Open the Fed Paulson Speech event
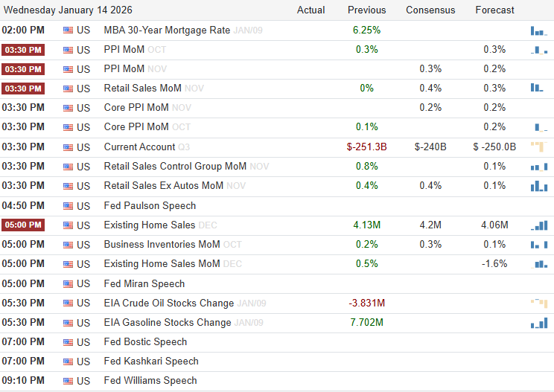This screenshot has width=554, height=392. (150, 205)
